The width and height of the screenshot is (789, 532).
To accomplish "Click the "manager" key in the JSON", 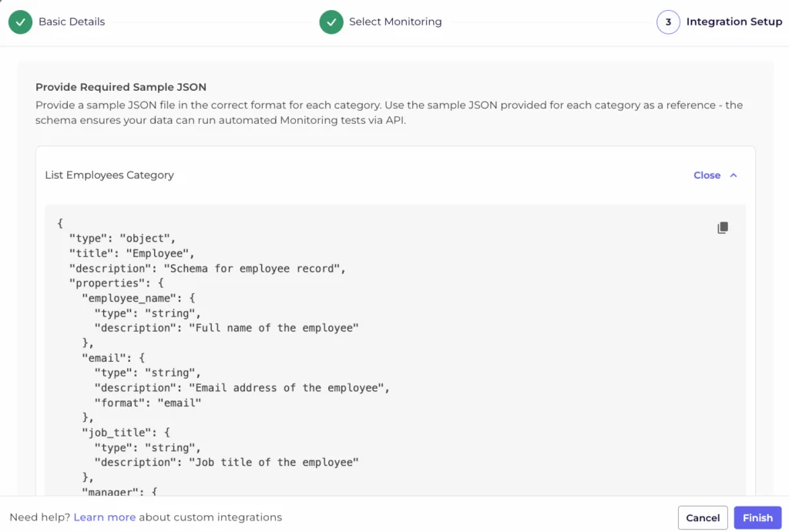I will 109,492.
